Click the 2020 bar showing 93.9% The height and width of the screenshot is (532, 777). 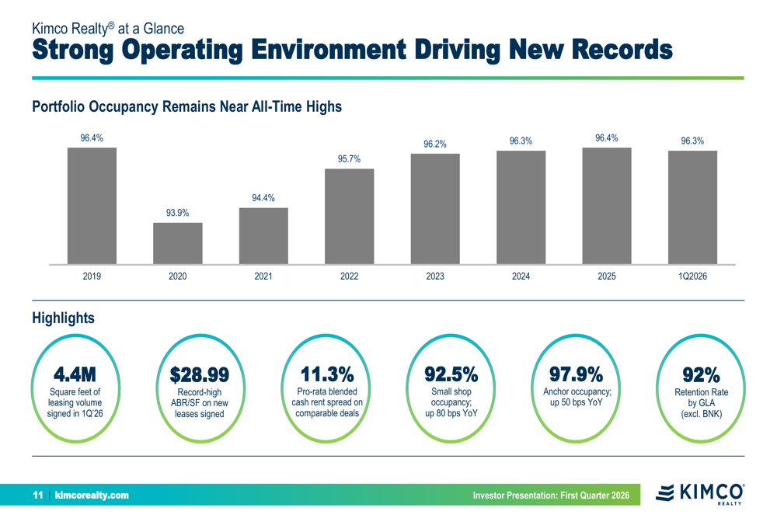point(178,245)
